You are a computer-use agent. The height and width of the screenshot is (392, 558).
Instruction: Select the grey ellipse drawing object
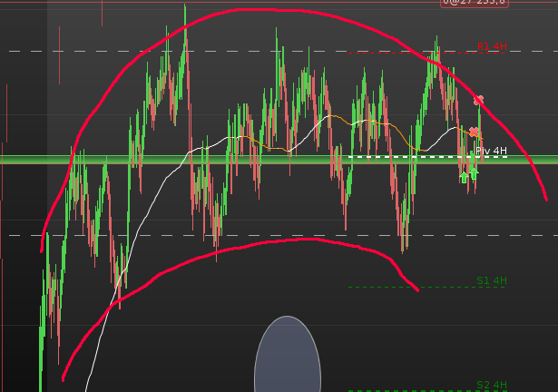coord(288,354)
